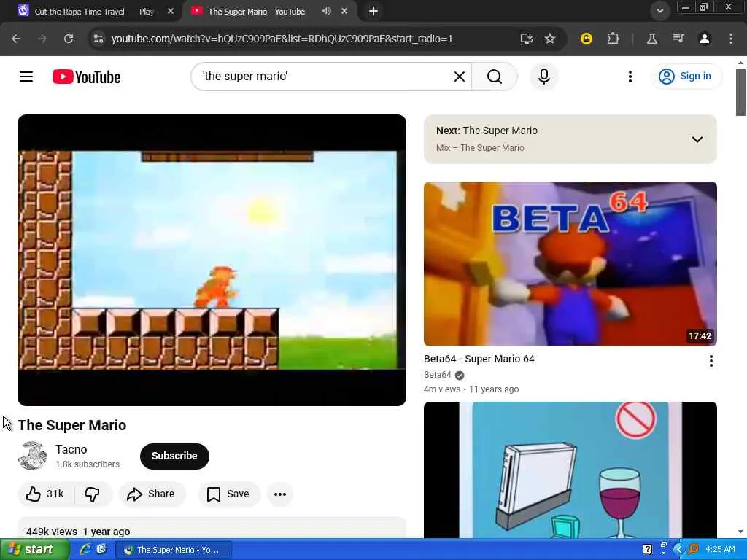Viewport: 747px width, 560px height.
Task: Open media controls icon in toolbar
Action: 678,39
